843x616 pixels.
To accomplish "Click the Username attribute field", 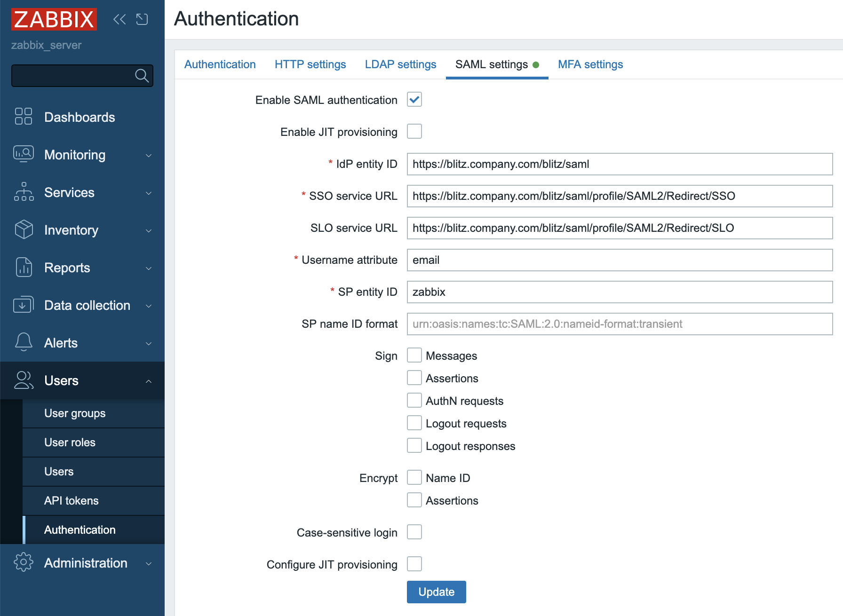I will pyautogui.click(x=620, y=260).
